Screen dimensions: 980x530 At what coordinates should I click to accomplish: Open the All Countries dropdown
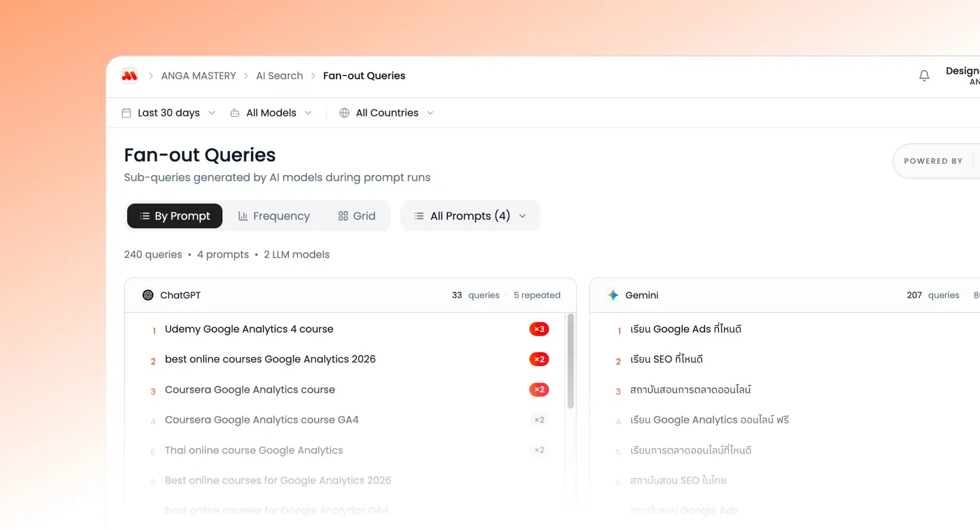[x=387, y=113]
